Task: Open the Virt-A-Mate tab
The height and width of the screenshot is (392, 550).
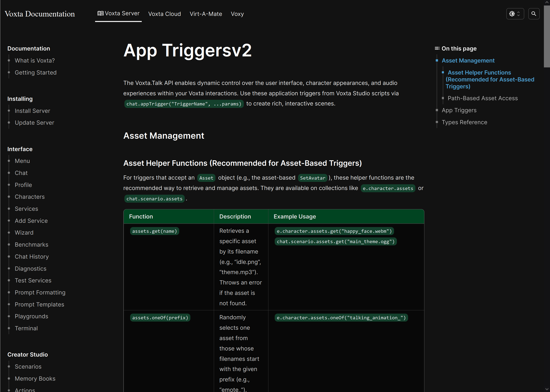Action: (206, 14)
